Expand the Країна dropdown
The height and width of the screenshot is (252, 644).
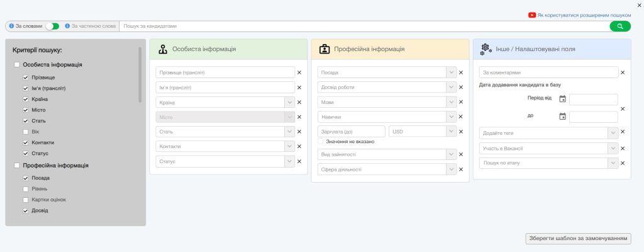289,102
